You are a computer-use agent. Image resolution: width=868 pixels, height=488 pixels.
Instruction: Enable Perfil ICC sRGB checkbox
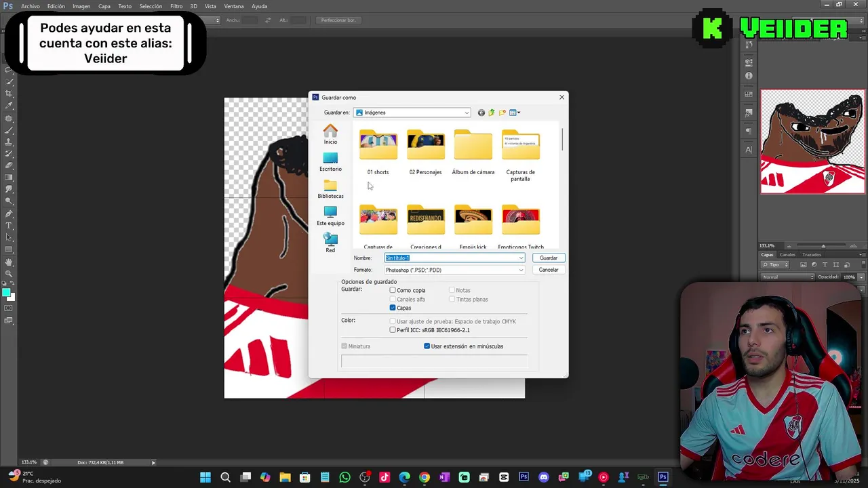click(393, 330)
